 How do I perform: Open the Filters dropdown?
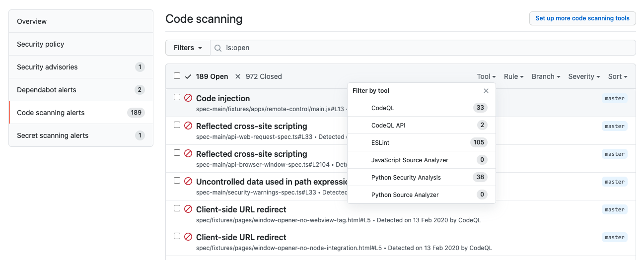click(x=188, y=48)
